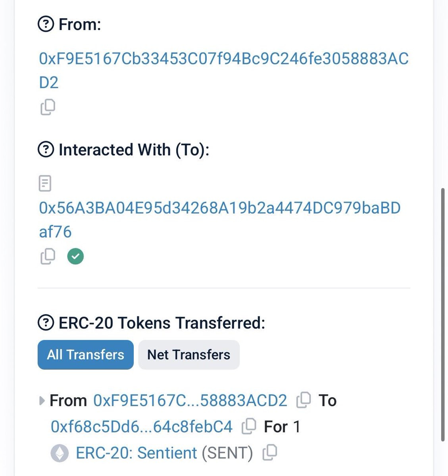The height and width of the screenshot is (476, 448).
Task: Copy the From address F9E5167C
Action: 48,107
